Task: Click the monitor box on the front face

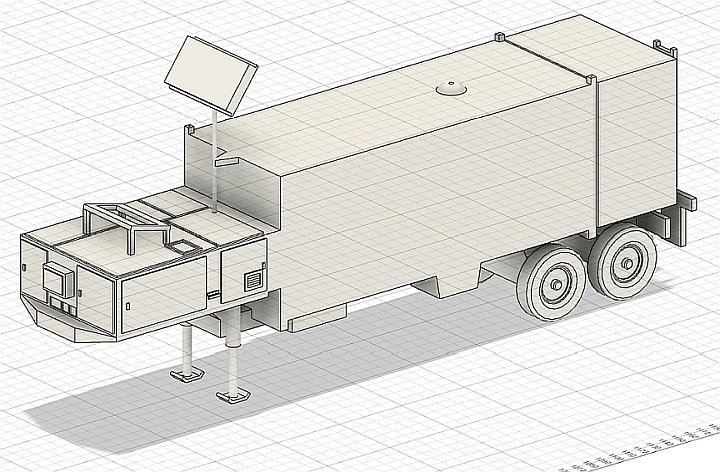Action: coord(58,278)
